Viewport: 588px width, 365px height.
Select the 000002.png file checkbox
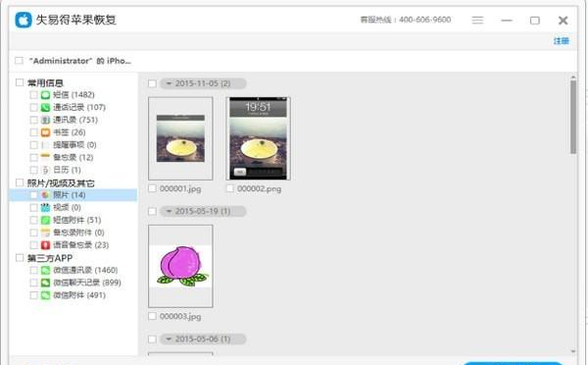pos(230,188)
